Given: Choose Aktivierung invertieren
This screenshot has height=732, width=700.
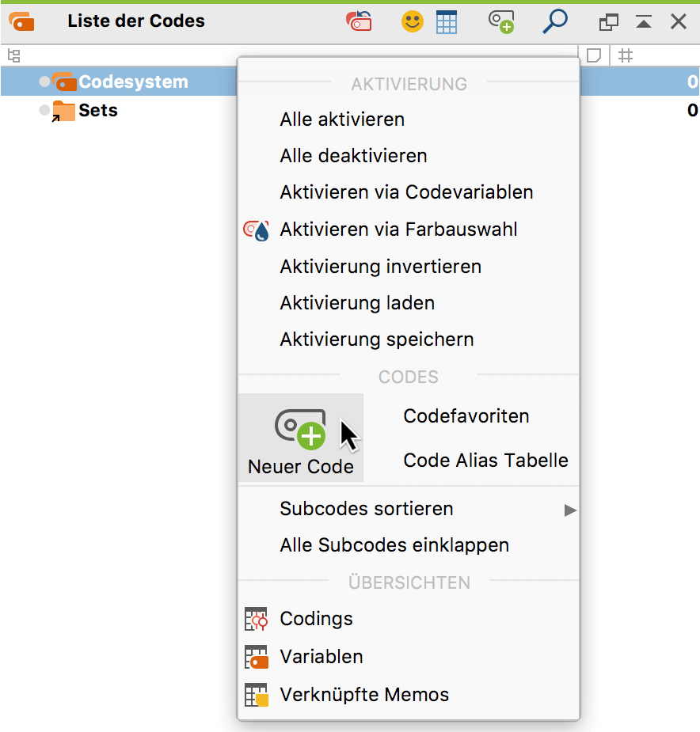Looking at the screenshot, I should point(380,267).
